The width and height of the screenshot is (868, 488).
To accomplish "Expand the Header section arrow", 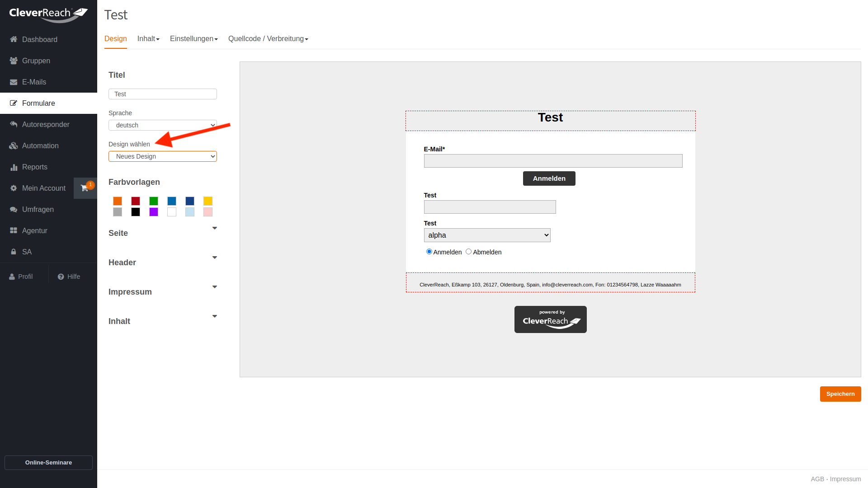I will tap(215, 258).
